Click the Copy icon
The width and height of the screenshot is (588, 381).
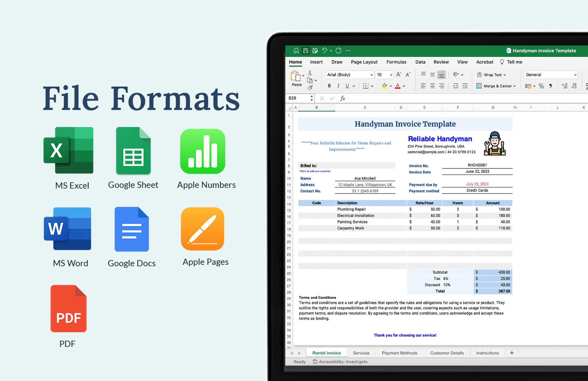click(x=310, y=80)
